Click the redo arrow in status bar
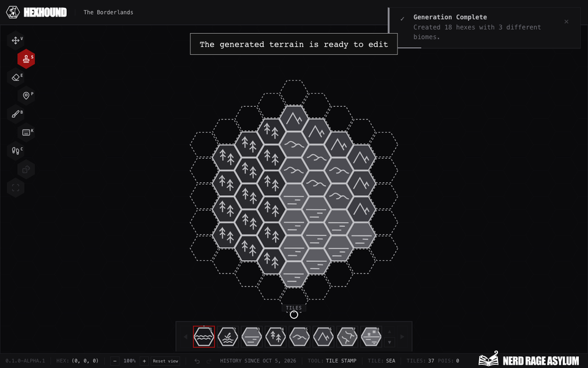 point(209,361)
